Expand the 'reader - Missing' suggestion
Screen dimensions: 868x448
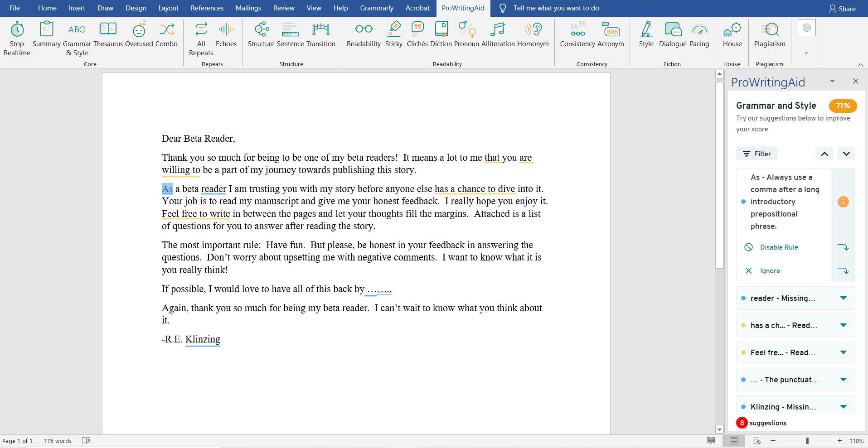point(843,298)
